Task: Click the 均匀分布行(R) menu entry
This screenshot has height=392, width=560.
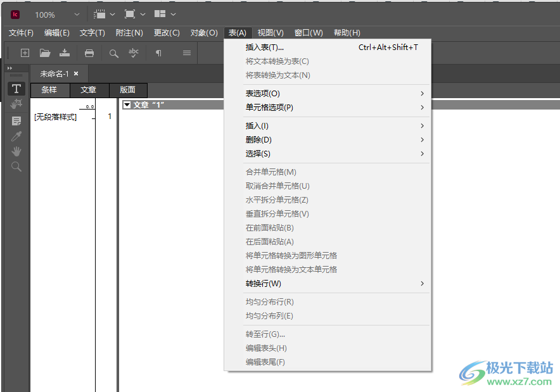Action: click(328, 302)
